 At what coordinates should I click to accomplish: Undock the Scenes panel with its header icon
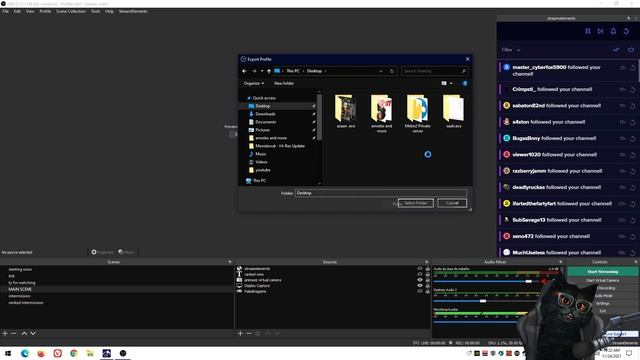tap(230, 262)
